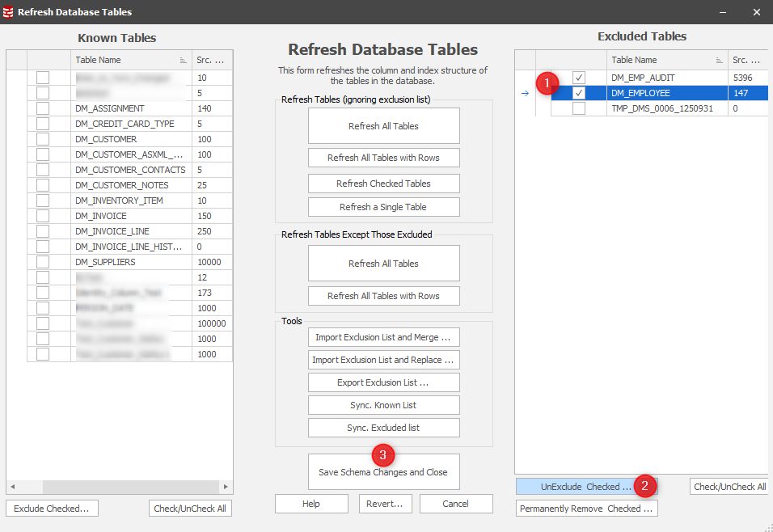Click the Src. column header in Excluded Tables
The image size is (773, 532).
coord(747,60)
